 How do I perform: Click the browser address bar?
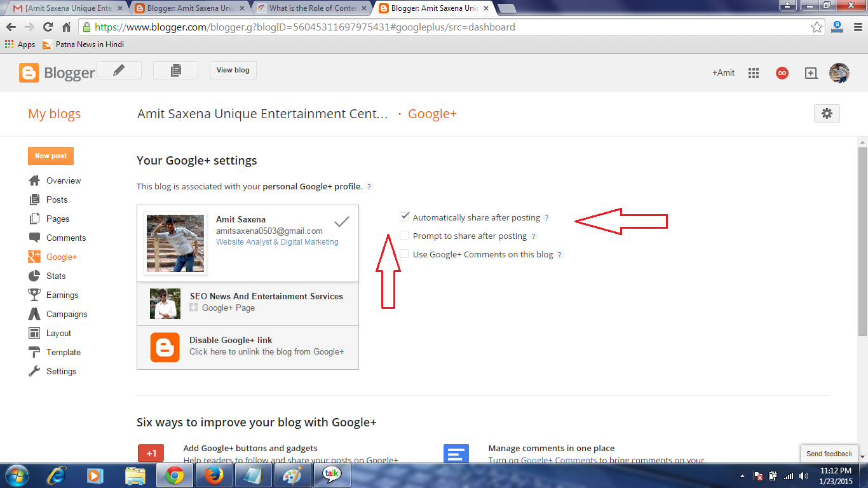451,27
